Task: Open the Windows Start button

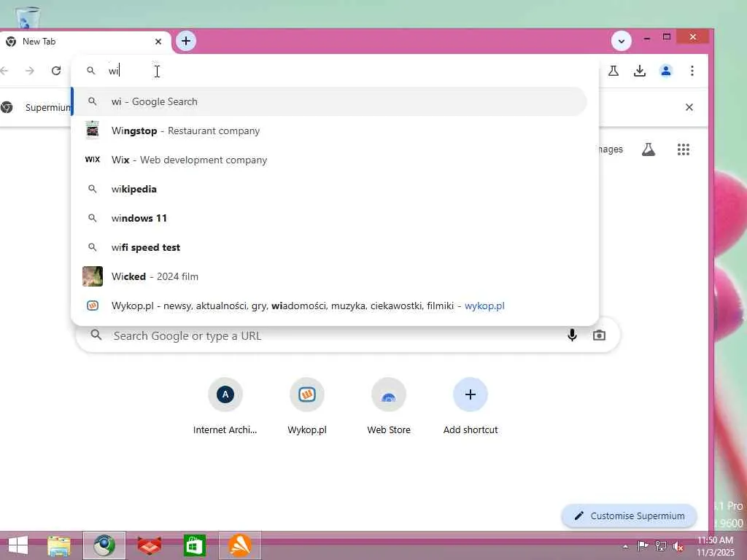Action: 18,545
